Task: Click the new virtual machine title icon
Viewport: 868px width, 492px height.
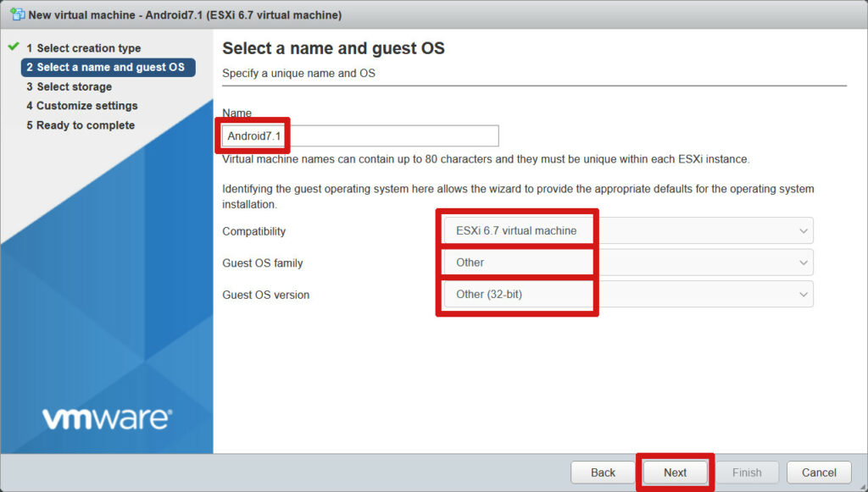Action: [x=17, y=15]
